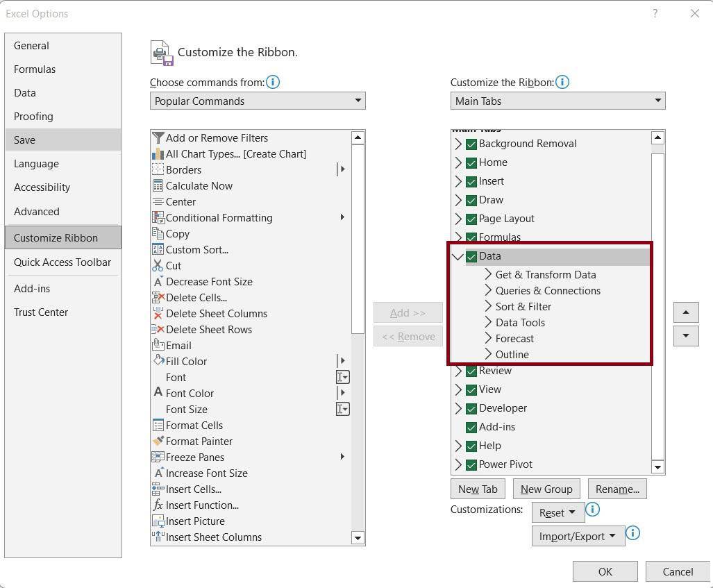Click the Format Cells icon

(158, 425)
